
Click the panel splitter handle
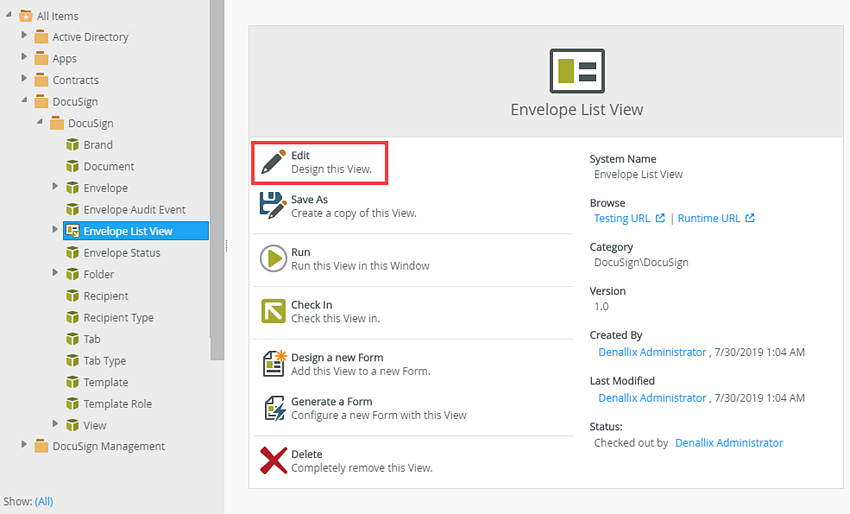tap(227, 246)
